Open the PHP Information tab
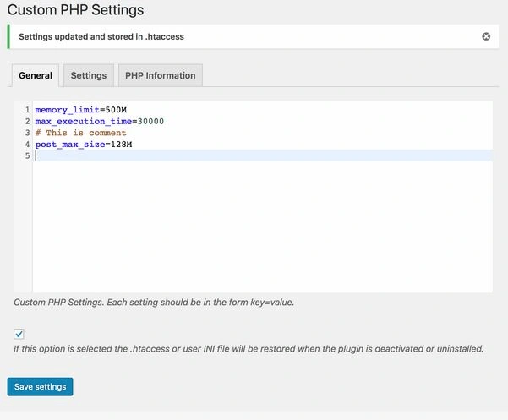This screenshot has width=508, height=420. tap(160, 75)
